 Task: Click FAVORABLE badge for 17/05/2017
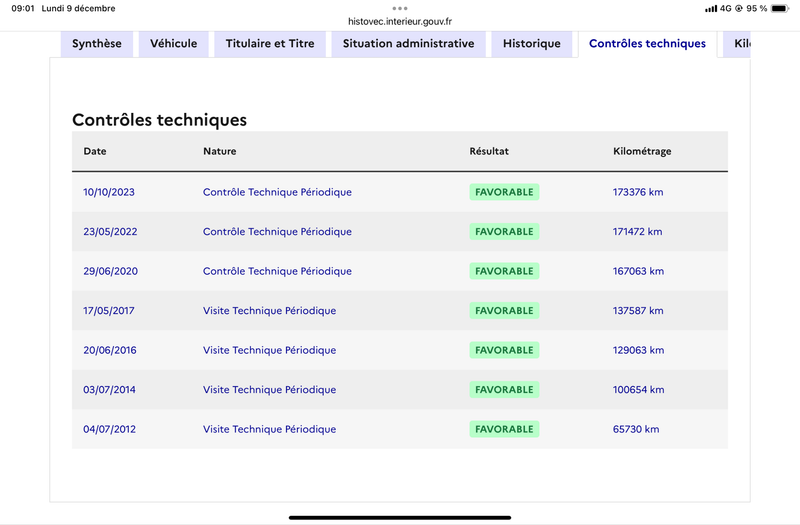click(x=504, y=311)
